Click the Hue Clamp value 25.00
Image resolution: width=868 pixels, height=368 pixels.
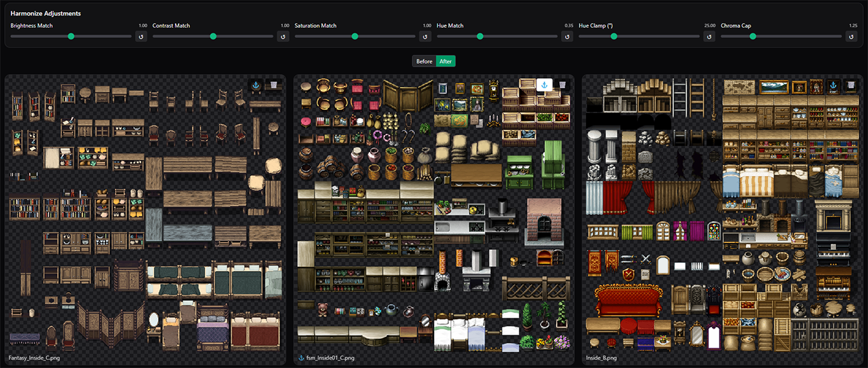[709, 25]
